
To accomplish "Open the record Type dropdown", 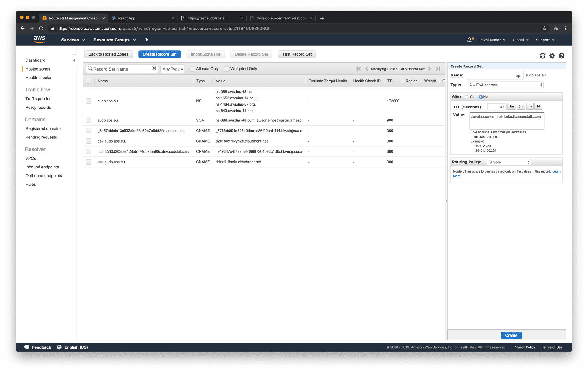I will point(505,85).
